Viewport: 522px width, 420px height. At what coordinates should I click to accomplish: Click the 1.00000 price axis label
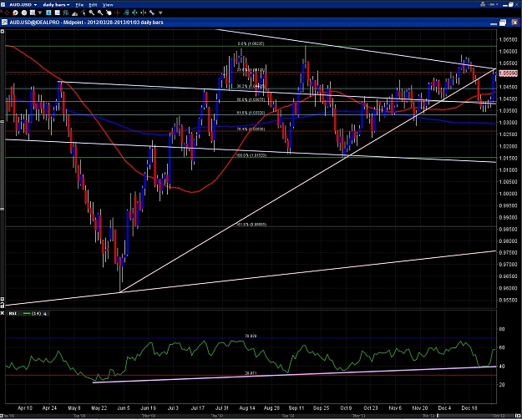click(508, 194)
